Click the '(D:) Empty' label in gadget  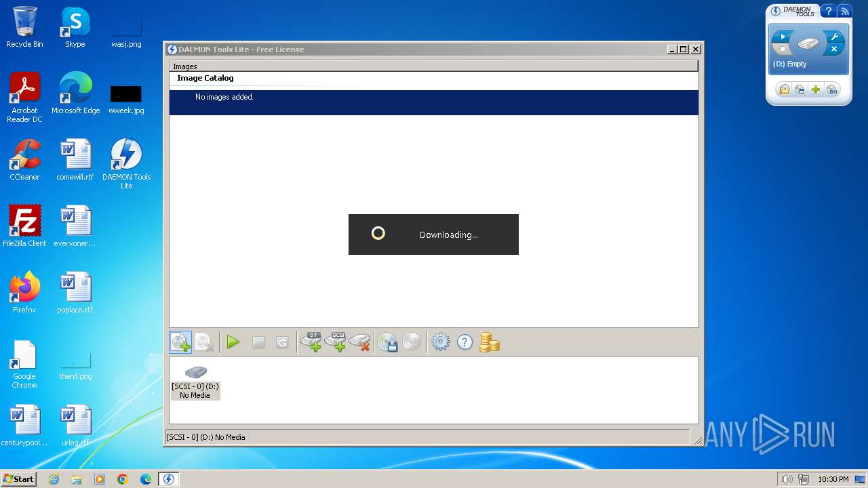[790, 64]
